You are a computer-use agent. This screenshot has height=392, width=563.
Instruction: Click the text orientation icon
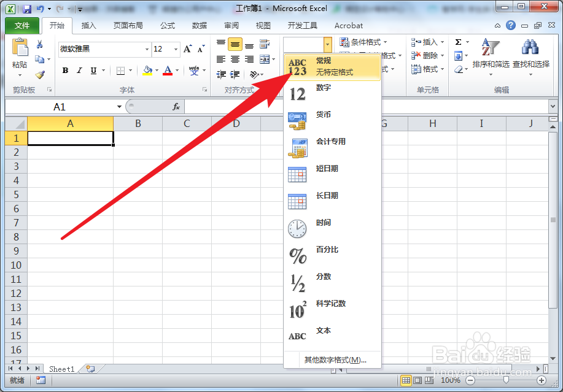(x=254, y=74)
